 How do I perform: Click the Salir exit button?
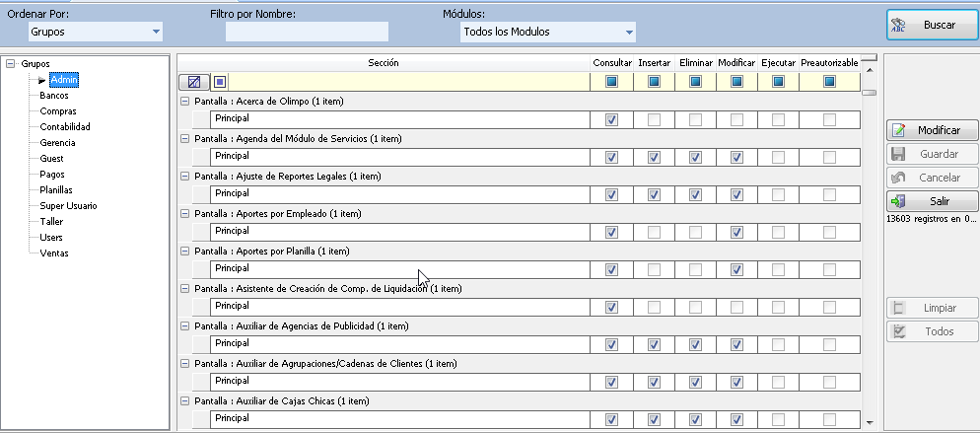click(x=933, y=201)
